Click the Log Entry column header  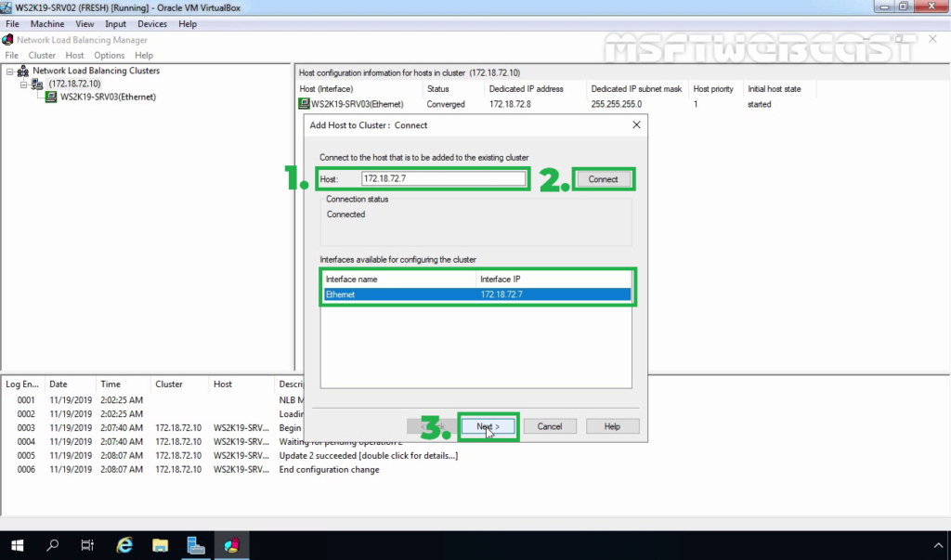pyautogui.click(x=23, y=384)
